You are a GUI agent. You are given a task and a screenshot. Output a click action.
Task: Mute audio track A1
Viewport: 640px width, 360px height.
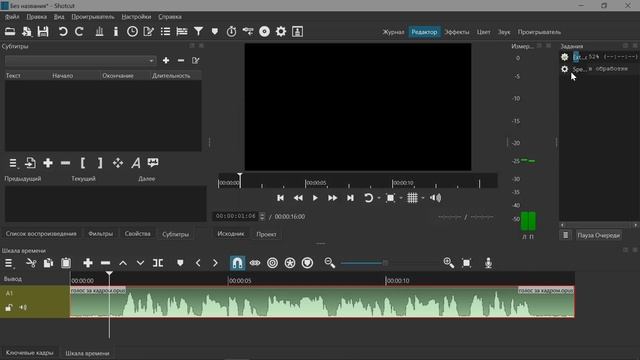coord(23,307)
